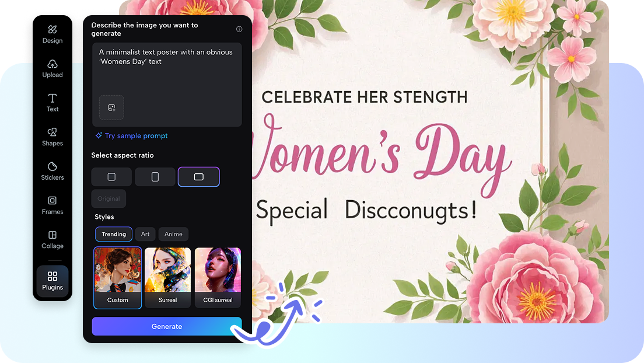Open the Shapes icon in sidebar
This screenshot has height=363, width=644.
[52, 132]
